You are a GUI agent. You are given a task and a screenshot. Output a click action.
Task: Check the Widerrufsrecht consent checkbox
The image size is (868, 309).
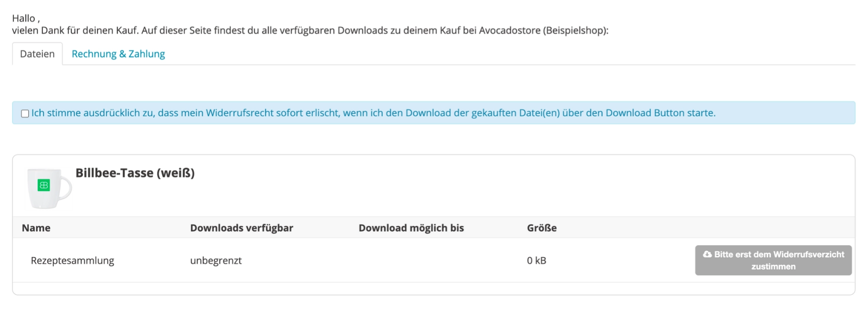point(25,114)
